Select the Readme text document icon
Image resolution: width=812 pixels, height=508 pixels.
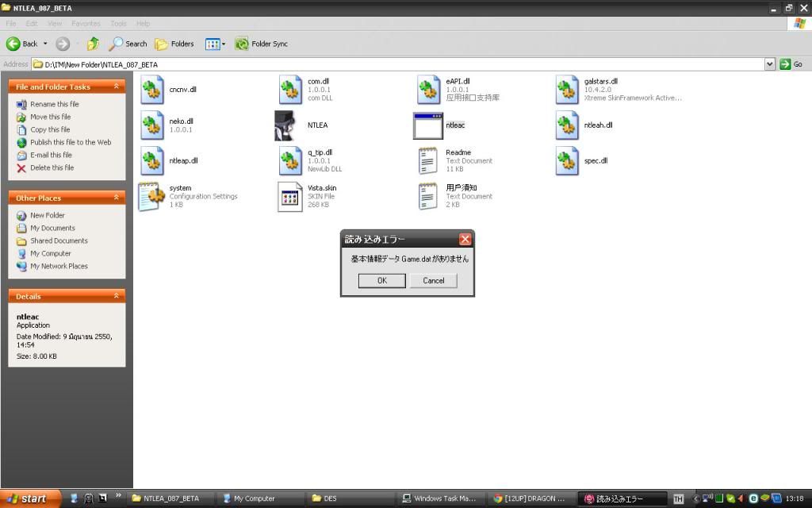pyautogui.click(x=428, y=160)
